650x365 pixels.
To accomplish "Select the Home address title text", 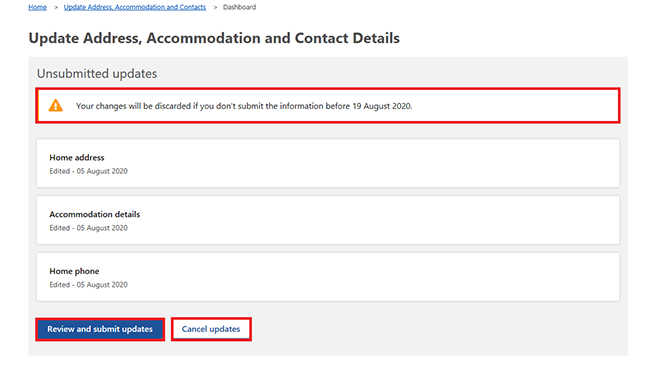I will 77,158.
